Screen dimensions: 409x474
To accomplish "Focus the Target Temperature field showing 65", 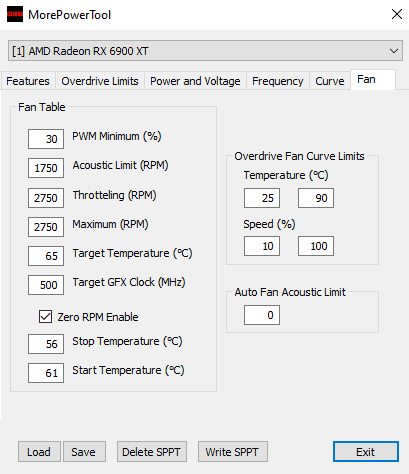I will click(x=46, y=256).
